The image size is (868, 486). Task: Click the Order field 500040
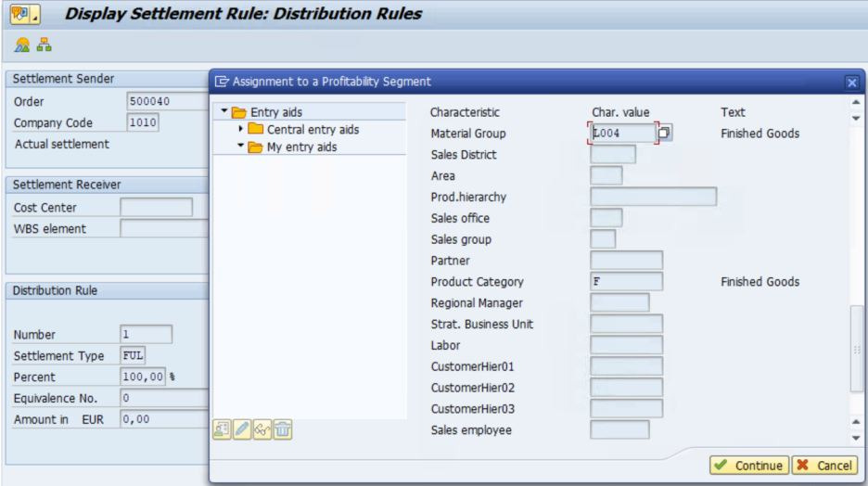(x=167, y=101)
